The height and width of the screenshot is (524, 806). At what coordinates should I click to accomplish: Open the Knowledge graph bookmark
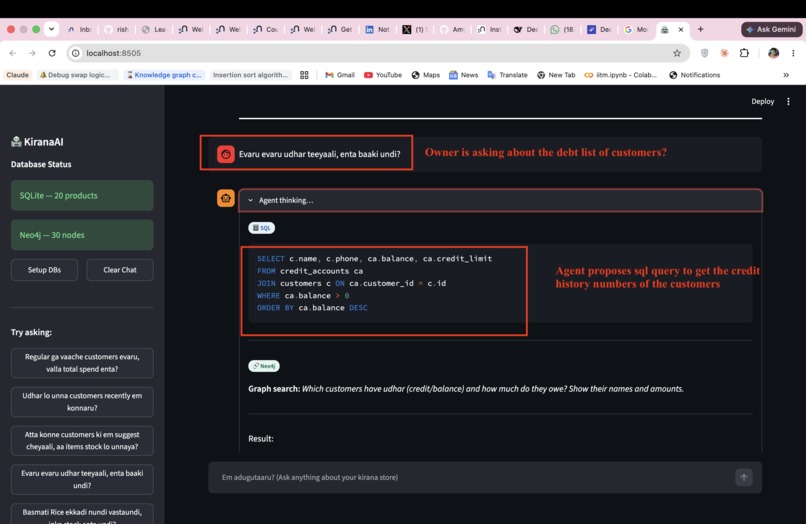coord(164,75)
